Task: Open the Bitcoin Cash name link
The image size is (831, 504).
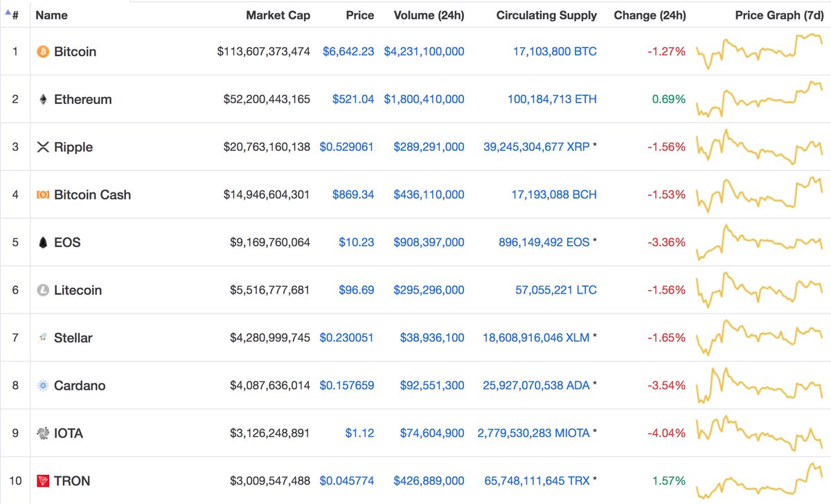Action: 92,195
